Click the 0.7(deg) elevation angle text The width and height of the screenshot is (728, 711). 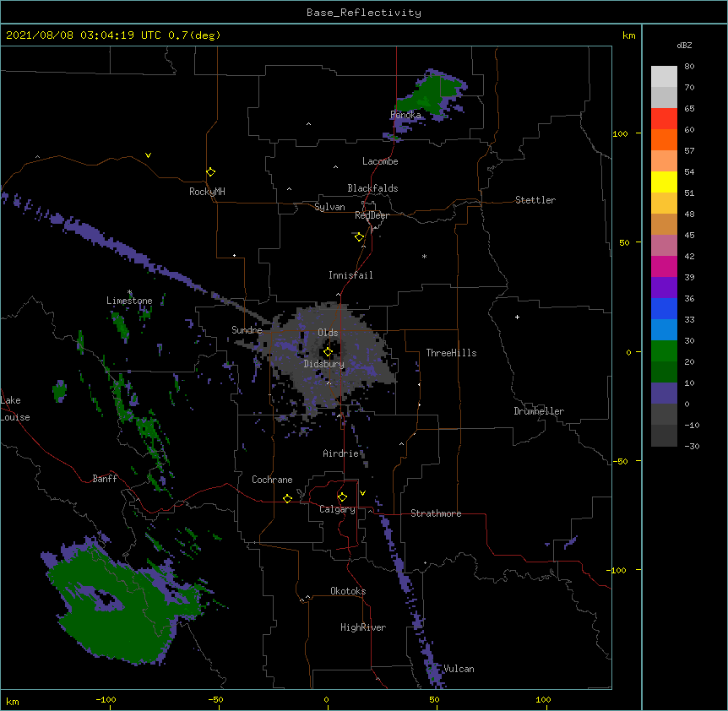194,35
